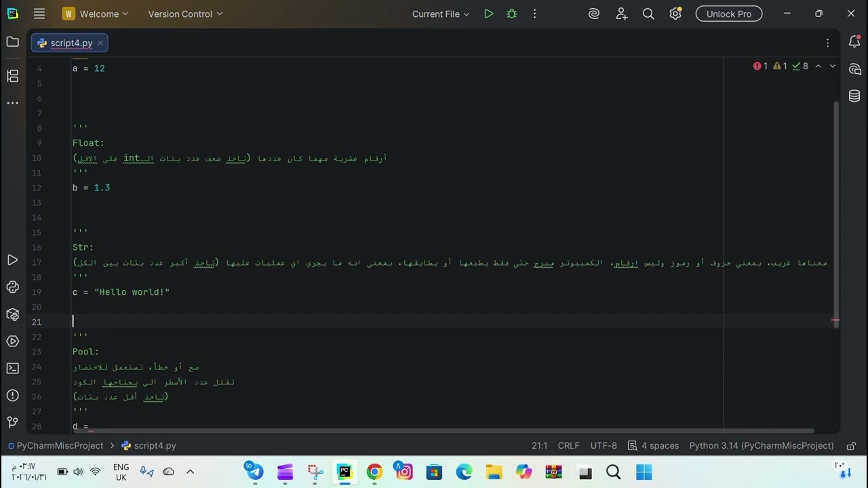Click the Unlock Pro button
Viewport: 868px width, 488px height.
coord(729,14)
